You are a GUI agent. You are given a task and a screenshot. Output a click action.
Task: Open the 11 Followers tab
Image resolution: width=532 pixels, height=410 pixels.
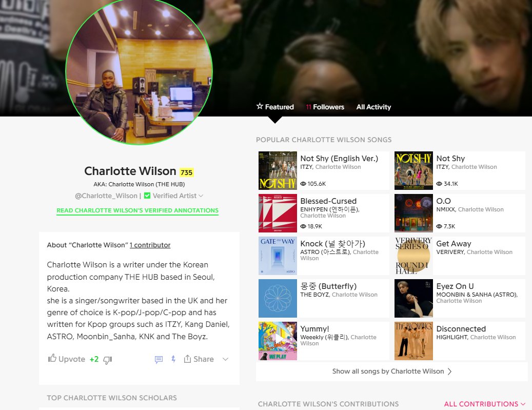tap(325, 107)
